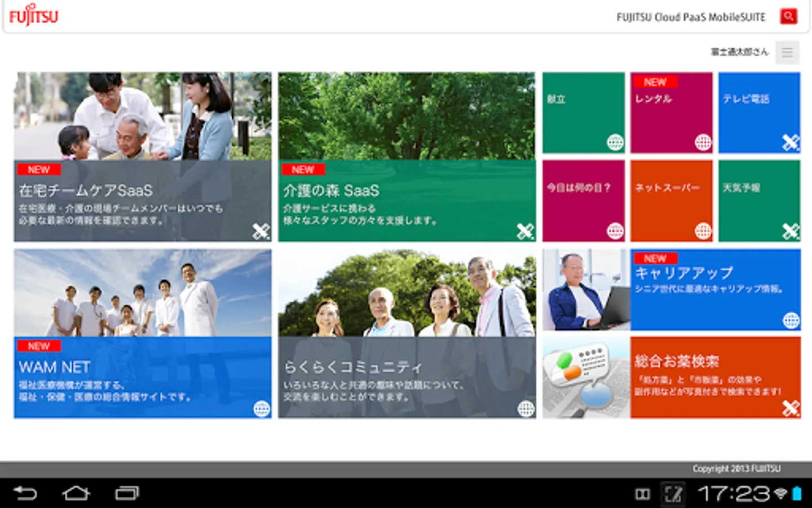Tap the recent apps button
Image resolution: width=812 pixels, height=508 pixels.
click(x=127, y=493)
